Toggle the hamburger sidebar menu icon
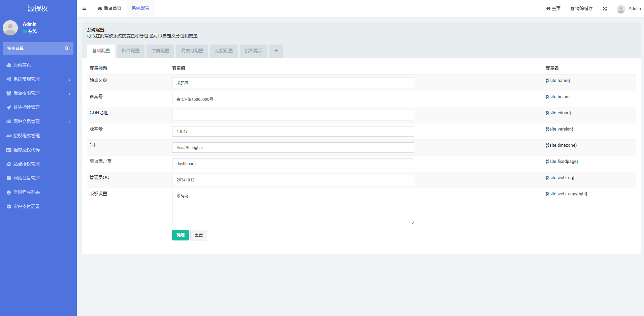This screenshot has height=316, width=644. coord(84,8)
